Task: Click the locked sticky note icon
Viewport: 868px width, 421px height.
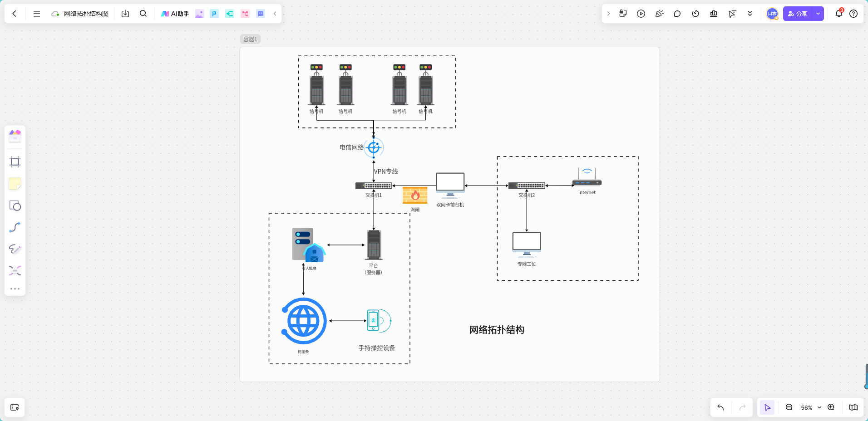Action: click(623, 14)
